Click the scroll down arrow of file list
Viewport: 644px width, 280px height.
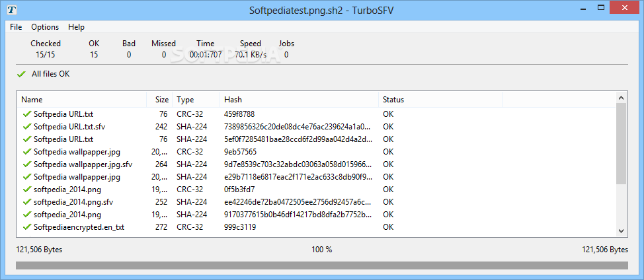point(622,231)
